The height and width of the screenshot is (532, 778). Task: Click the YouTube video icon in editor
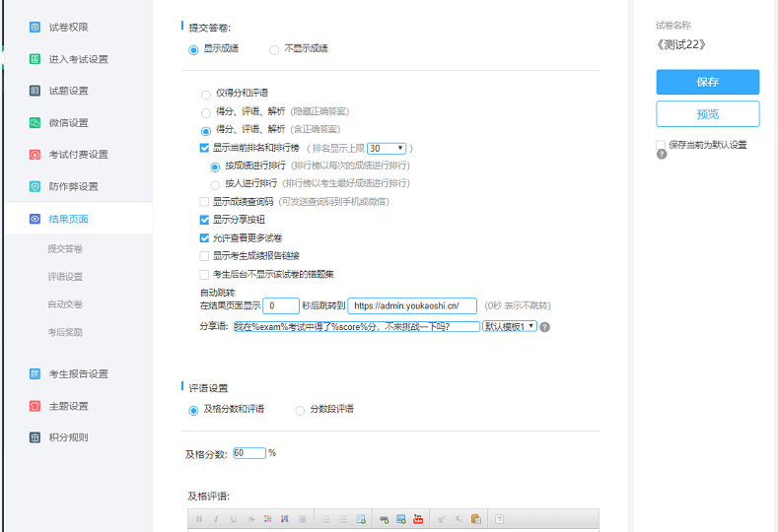tap(418, 519)
